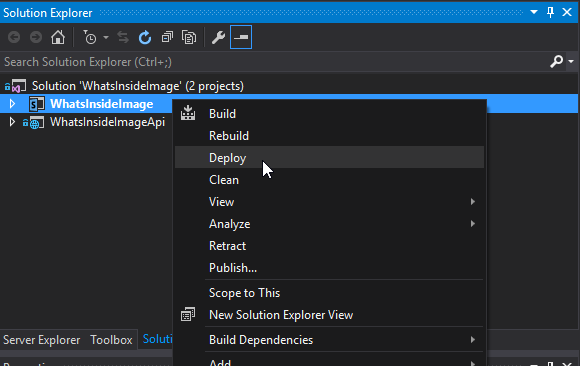The height and width of the screenshot is (366, 580).
Task: Choose Rebuild from context menu
Action: click(329, 136)
